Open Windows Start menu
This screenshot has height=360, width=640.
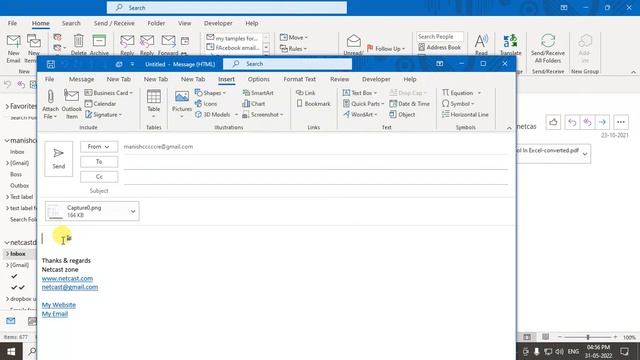(11, 351)
